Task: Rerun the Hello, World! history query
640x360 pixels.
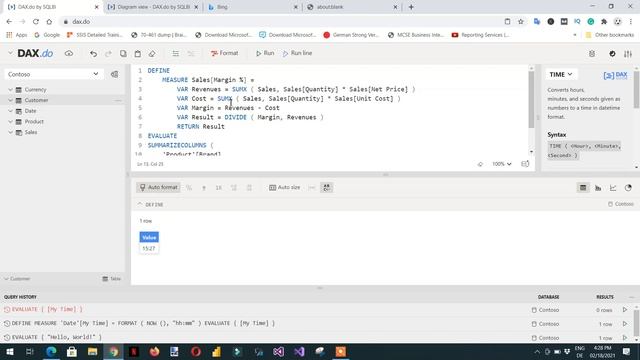Action: click(624, 338)
